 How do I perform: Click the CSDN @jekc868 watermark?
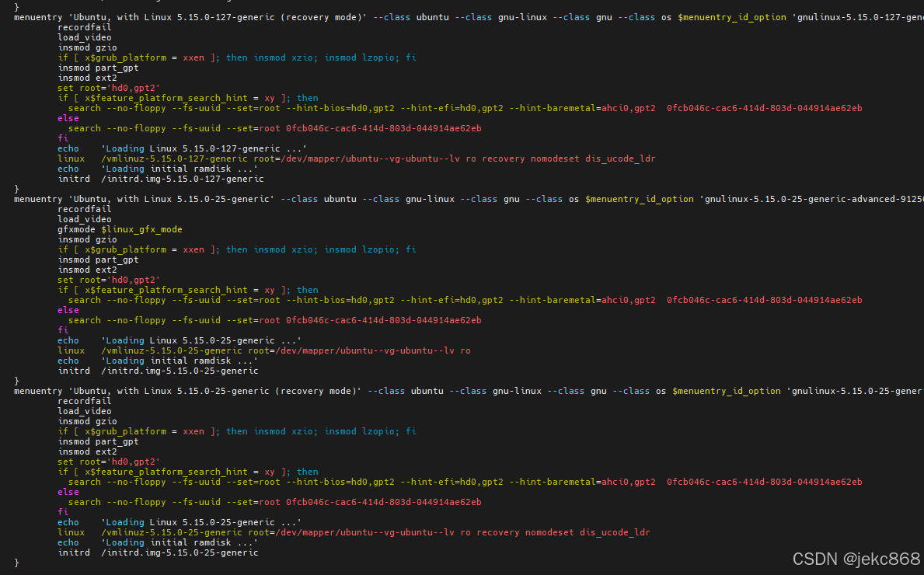coord(856,558)
